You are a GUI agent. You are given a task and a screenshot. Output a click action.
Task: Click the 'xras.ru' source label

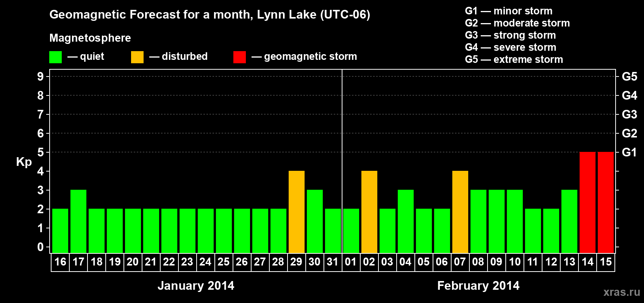pyautogui.click(x=622, y=292)
